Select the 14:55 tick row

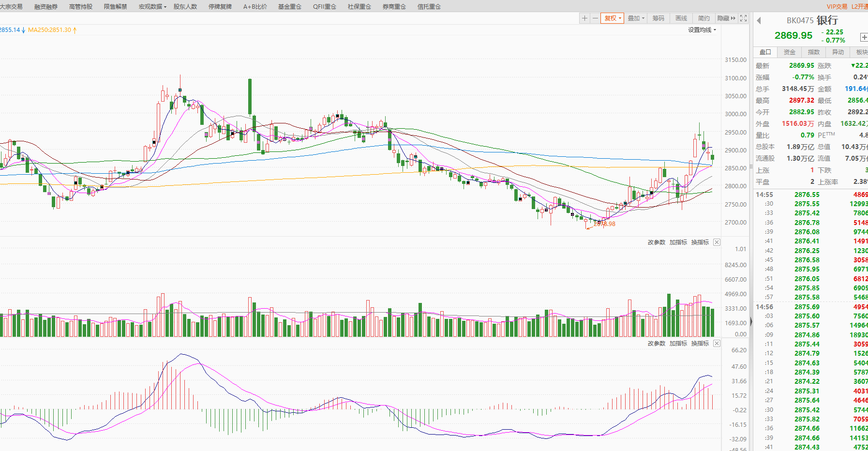811,195
